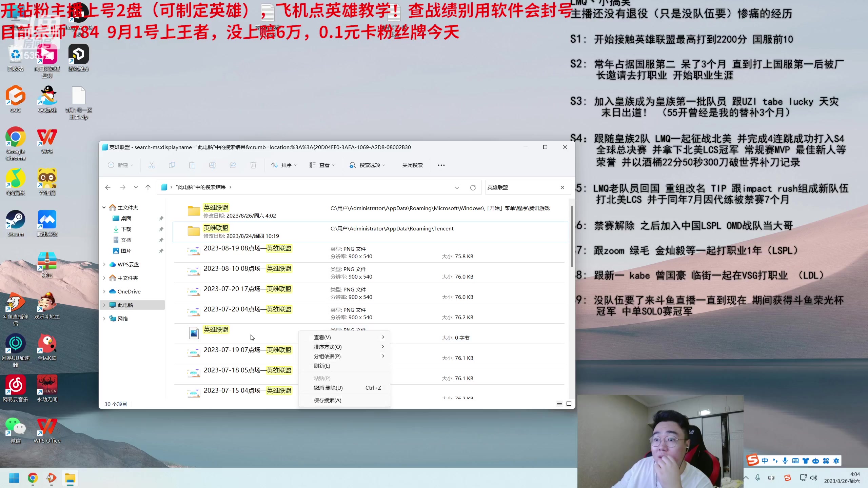Open the 新建 dropdown
This screenshot has height=488, width=868.
(x=121, y=165)
